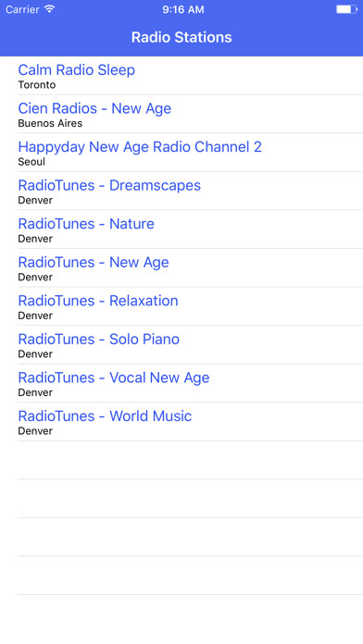
Task: Tap the 9:16 AM clock
Action: [183, 9]
